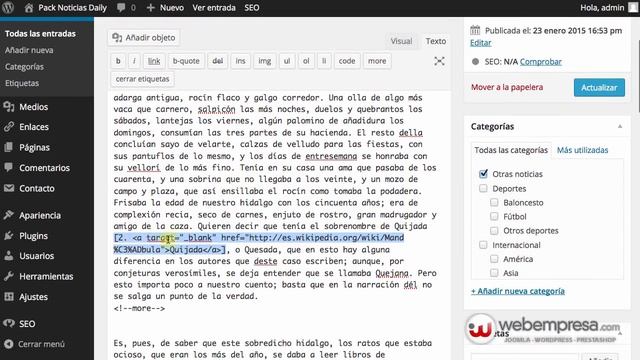Click the Enlaces chain icon
This screenshot has height=360, width=640.
[x=9, y=127]
